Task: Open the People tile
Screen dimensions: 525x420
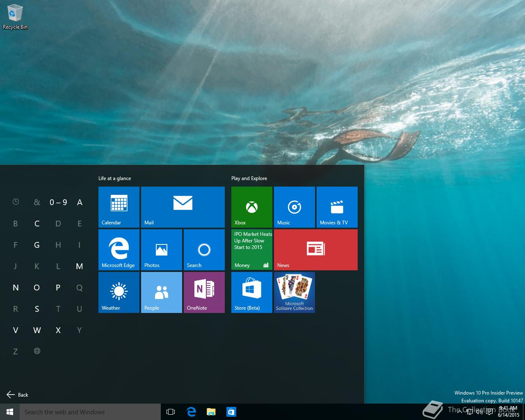Action: click(162, 292)
